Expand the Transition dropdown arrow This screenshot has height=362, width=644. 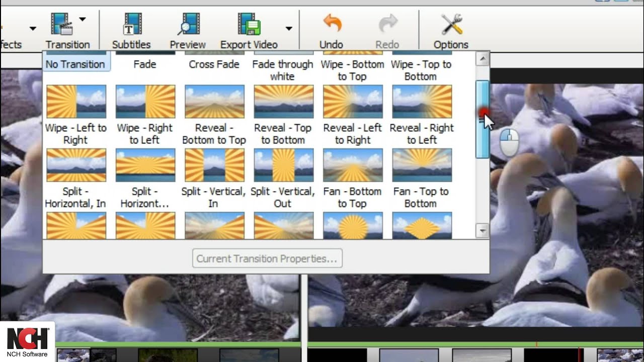[x=83, y=20]
